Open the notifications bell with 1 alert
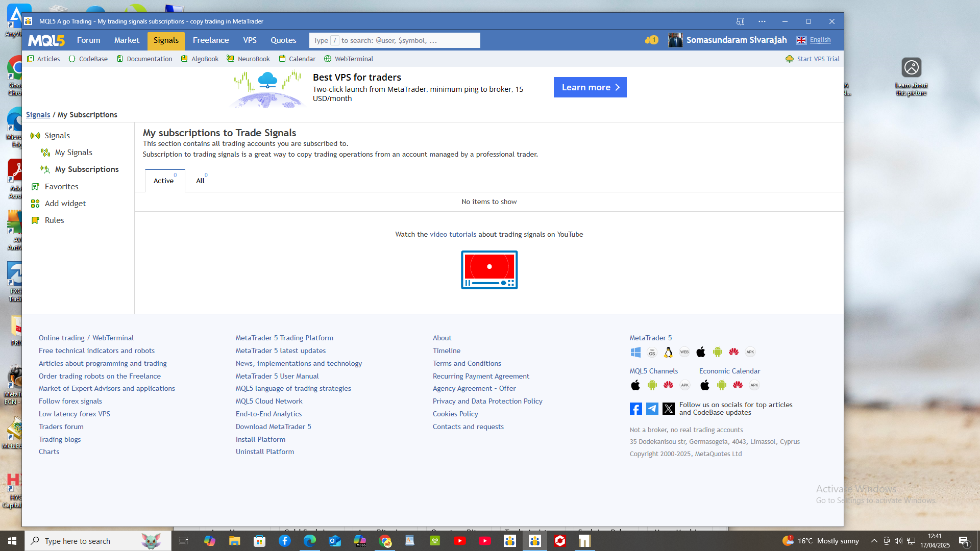The width and height of the screenshot is (980, 551). (651, 40)
